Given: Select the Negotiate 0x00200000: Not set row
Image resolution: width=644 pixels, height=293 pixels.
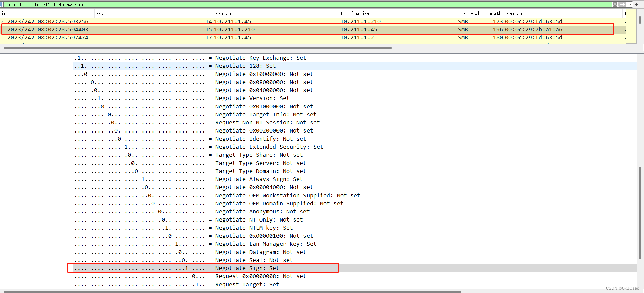Looking at the screenshot, I should [x=355, y=131].
